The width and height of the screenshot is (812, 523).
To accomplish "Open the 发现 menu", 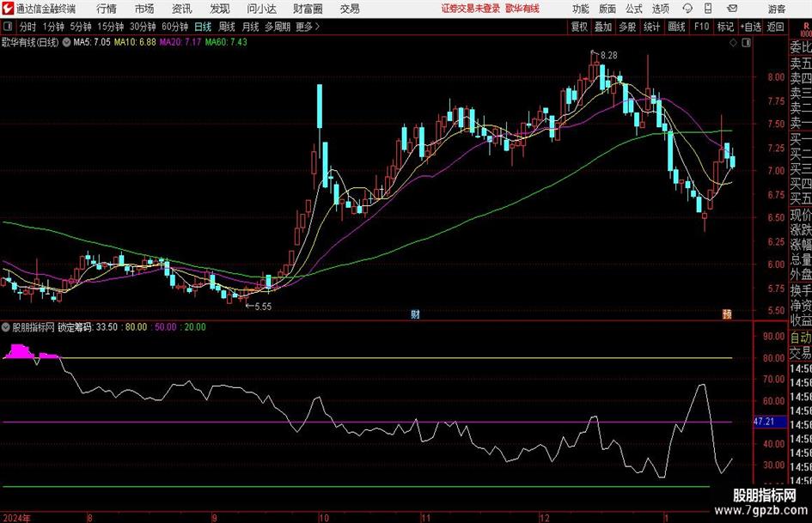I will tap(220, 9).
